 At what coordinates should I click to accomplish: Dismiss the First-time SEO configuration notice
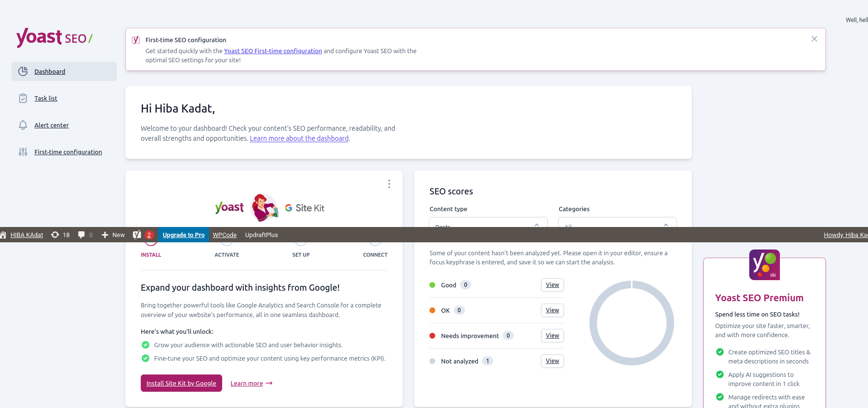pos(814,39)
